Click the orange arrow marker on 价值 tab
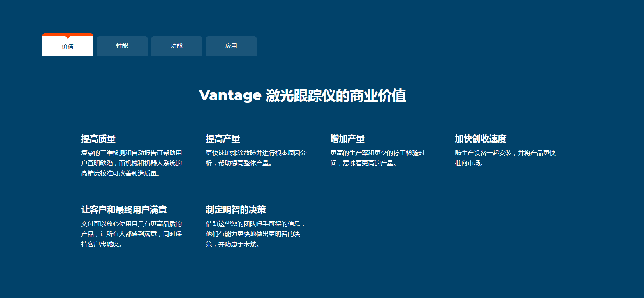Viewport: 644px width, 298px height. coord(68,37)
